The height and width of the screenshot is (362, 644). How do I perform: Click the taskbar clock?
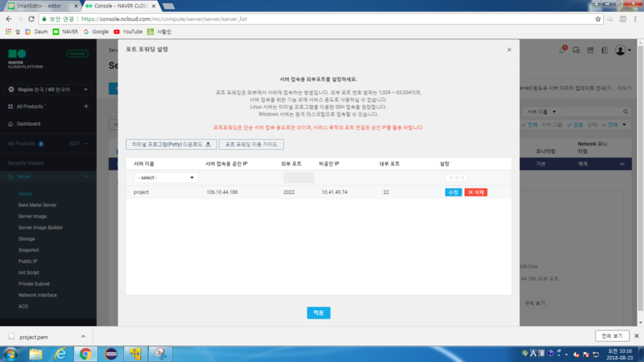620,355
